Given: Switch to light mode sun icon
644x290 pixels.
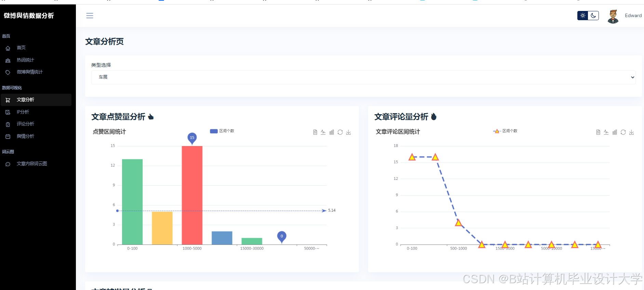Looking at the screenshot, I should tap(583, 15).
